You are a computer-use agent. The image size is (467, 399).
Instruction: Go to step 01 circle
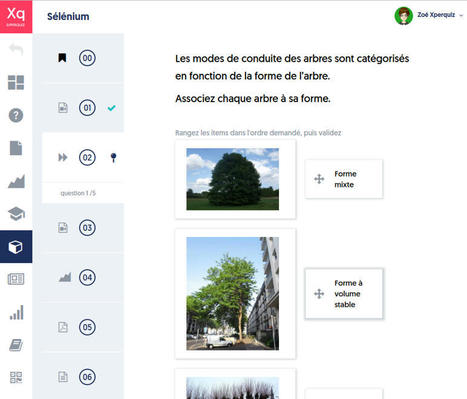(87, 108)
